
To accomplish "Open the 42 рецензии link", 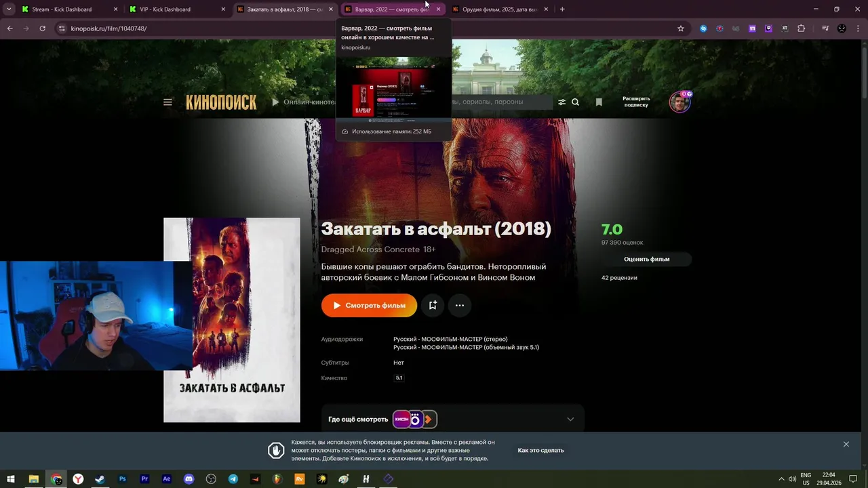I will (x=619, y=278).
